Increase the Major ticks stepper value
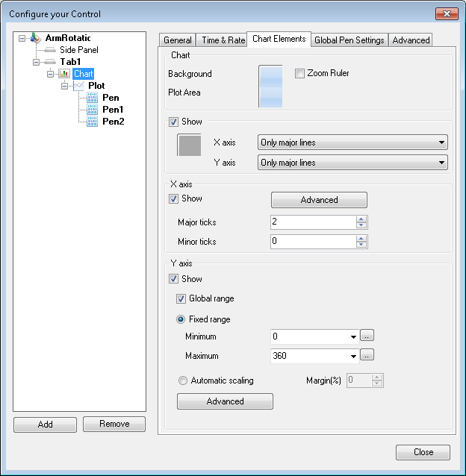Viewport: 466px width, 476px height. (x=361, y=219)
